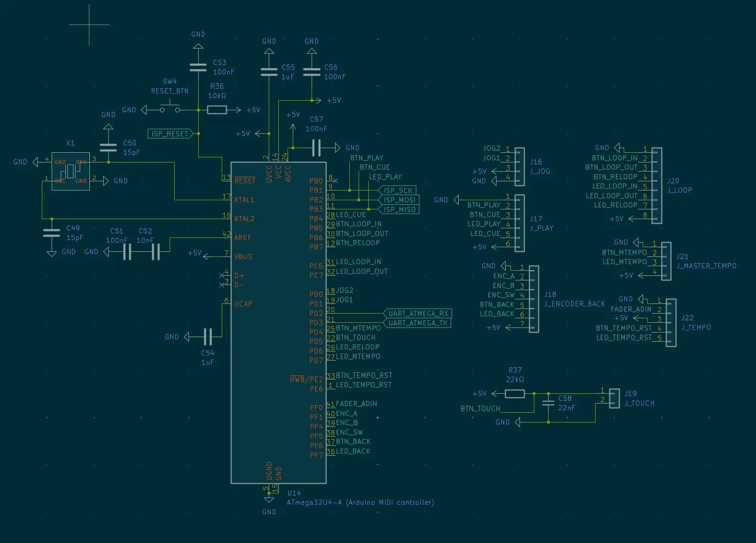This screenshot has width=756, height=543.
Task: Select the R36 resistor symbol
Action: pyautogui.click(x=217, y=109)
